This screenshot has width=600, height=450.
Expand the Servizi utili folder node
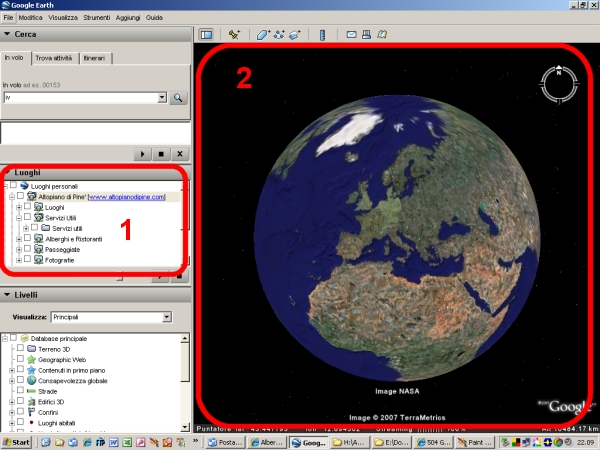pyautogui.click(x=26, y=229)
